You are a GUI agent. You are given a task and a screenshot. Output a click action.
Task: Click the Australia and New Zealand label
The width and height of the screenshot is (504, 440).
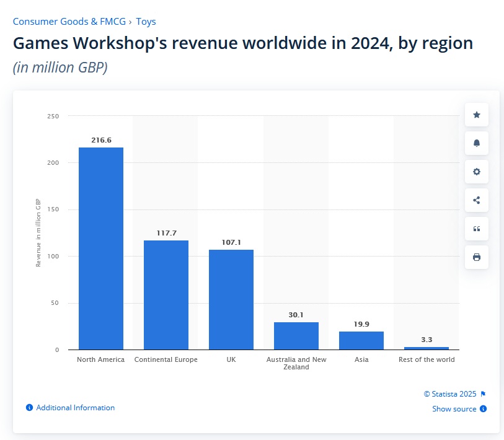pyautogui.click(x=296, y=363)
